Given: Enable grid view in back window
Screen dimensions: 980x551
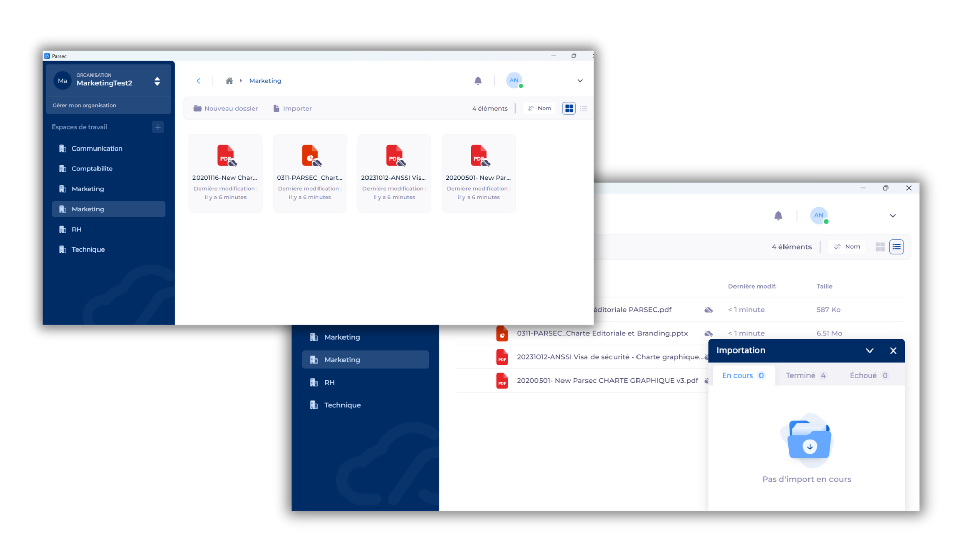Looking at the screenshot, I should point(880,247).
